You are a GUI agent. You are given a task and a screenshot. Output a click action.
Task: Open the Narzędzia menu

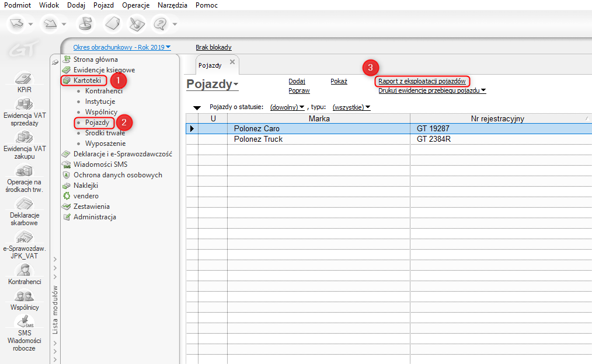173,5
